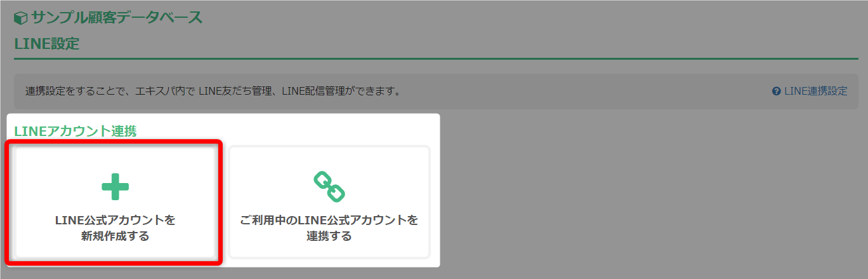Click the question mark help icon
Image resolution: width=868 pixels, height=279 pixels.
(x=776, y=91)
